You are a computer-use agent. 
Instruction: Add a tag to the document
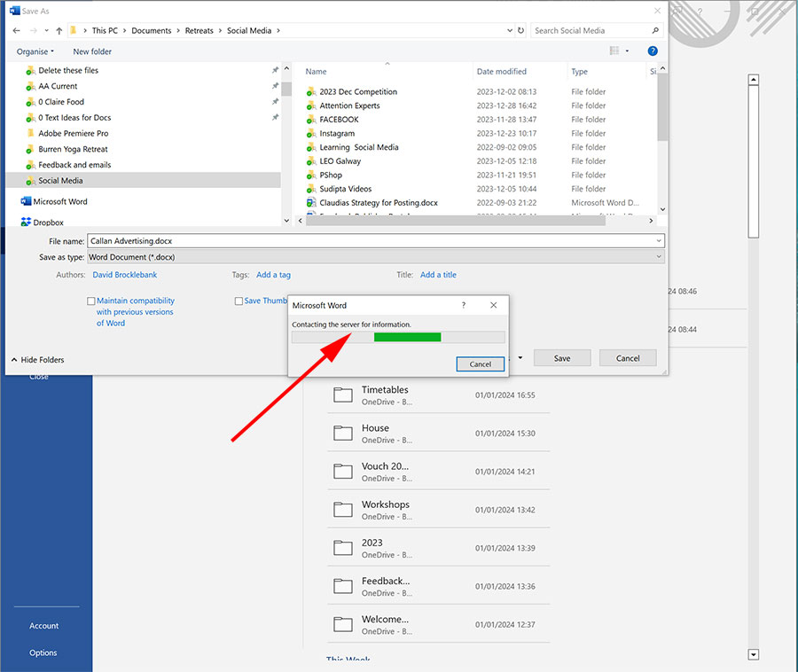tap(273, 275)
